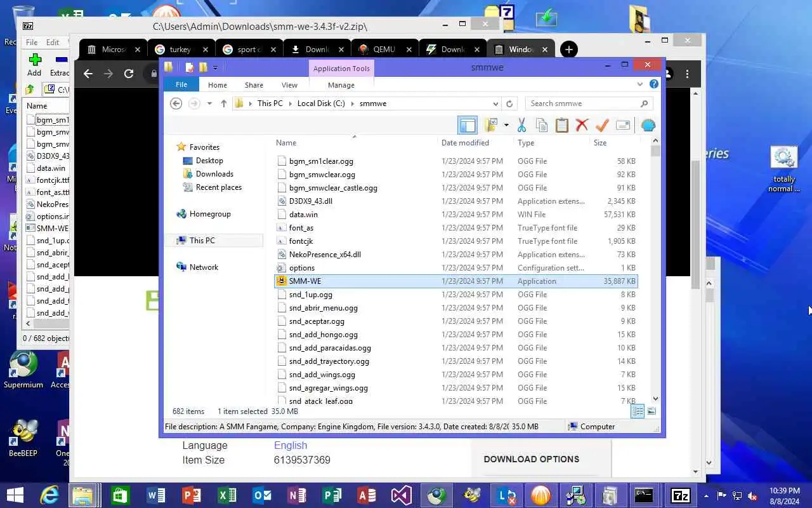The height and width of the screenshot is (508, 812).
Task: Go back in the browser window
Action: [88, 74]
